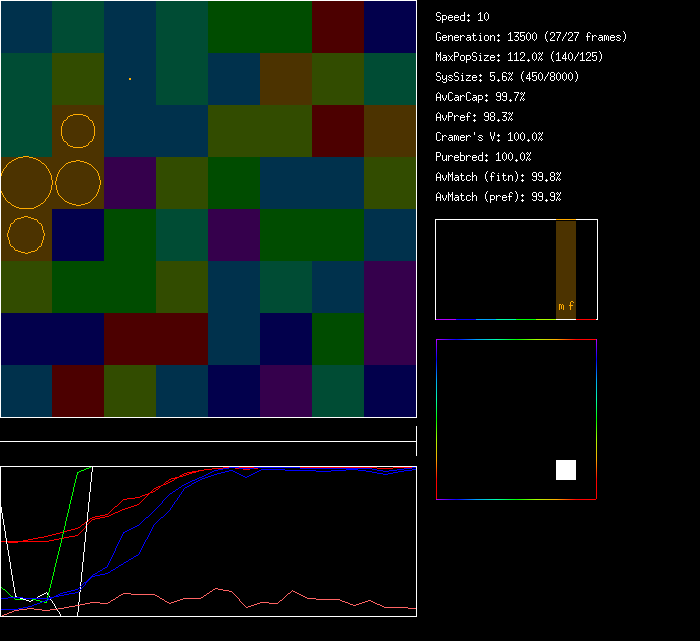700x641 pixels.
Task: Click the tiny yellow dot near the grid top
Action: [x=130, y=78]
